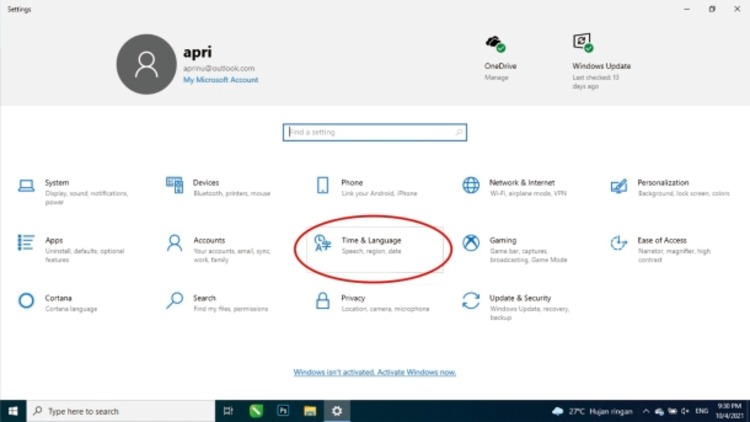Click the Find a setting search box
Viewport: 750px width, 422px height.
click(375, 132)
